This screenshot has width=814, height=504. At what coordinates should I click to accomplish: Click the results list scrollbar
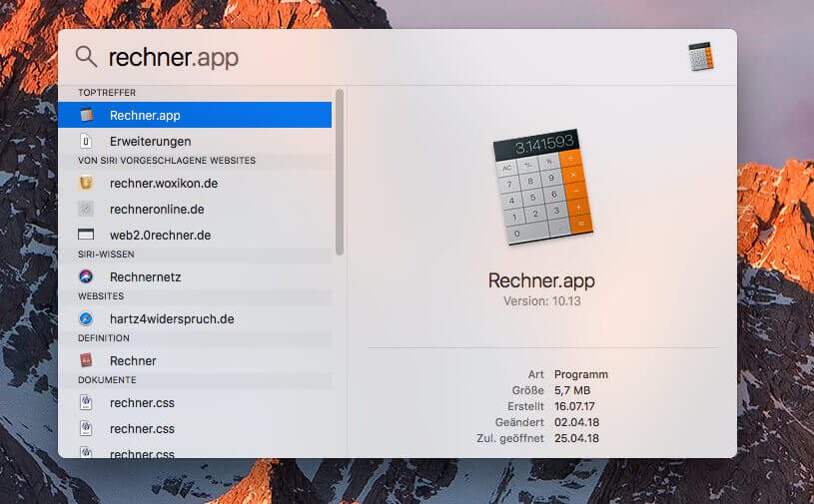pos(340,172)
